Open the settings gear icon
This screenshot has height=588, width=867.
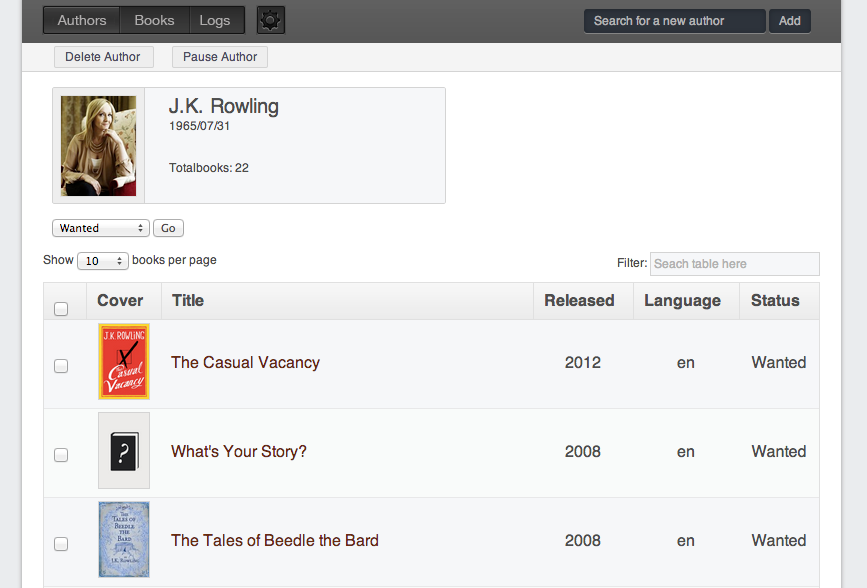point(271,20)
